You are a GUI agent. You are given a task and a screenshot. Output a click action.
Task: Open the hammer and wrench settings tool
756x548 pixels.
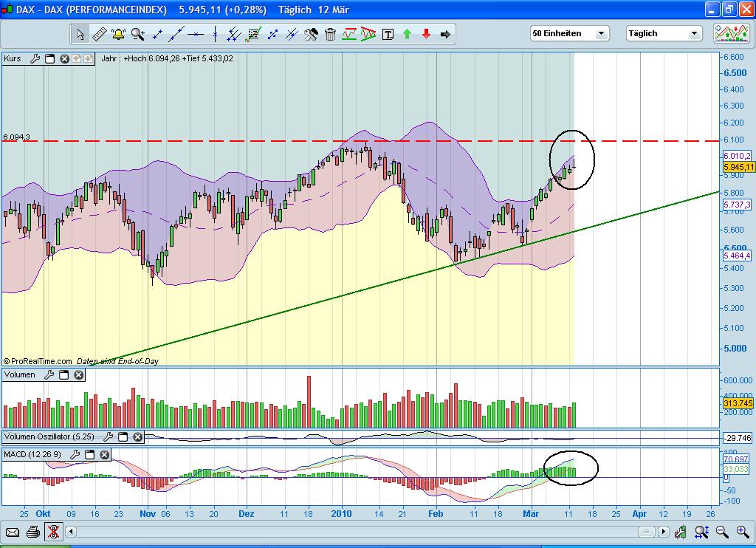pyautogui.click(x=311, y=34)
